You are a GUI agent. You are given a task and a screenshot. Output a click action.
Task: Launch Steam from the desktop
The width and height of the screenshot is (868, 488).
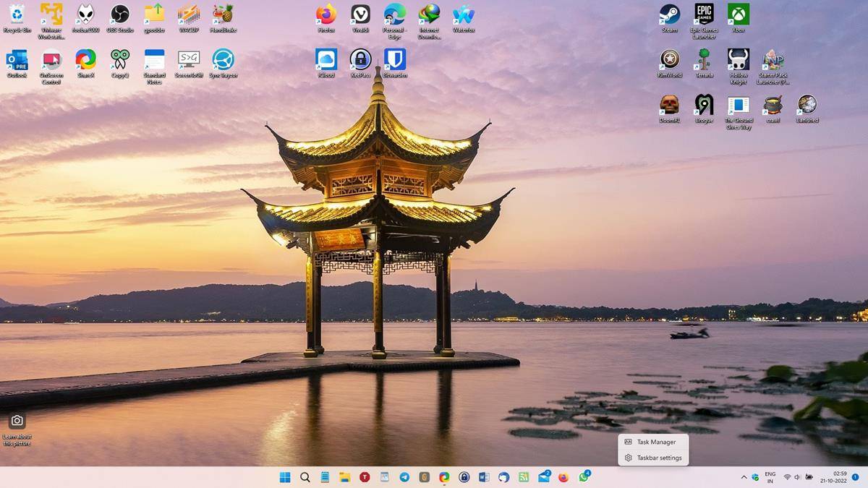(x=668, y=16)
